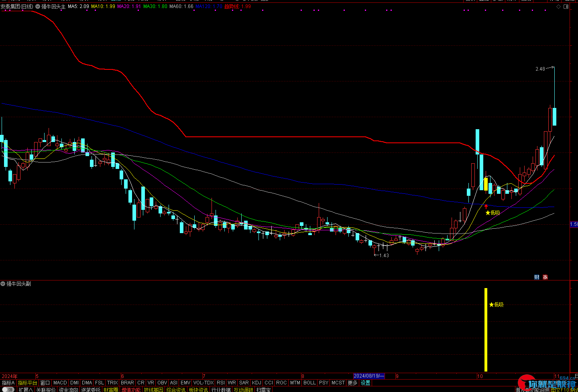Select the VOL-TDX indicator
This screenshot has width=578, height=392.
(x=204, y=383)
